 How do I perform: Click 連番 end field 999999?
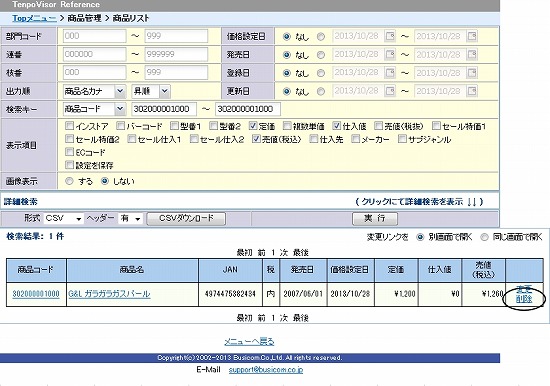pyautogui.click(x=176, y=54)
